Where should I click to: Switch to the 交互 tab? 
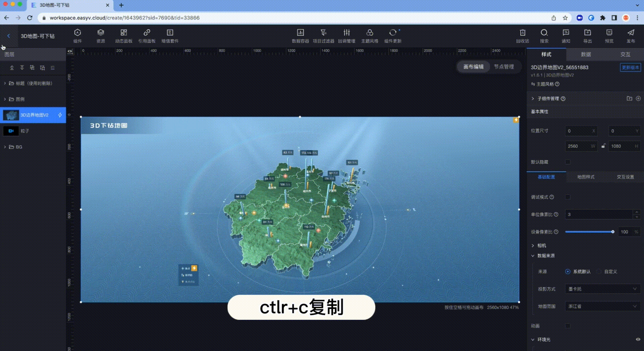625,54
